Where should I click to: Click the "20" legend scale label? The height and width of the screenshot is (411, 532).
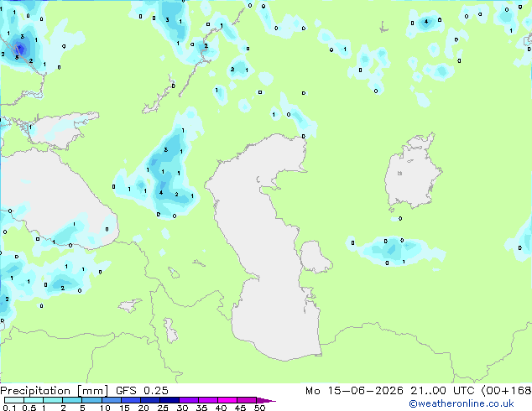pos(143,408)
